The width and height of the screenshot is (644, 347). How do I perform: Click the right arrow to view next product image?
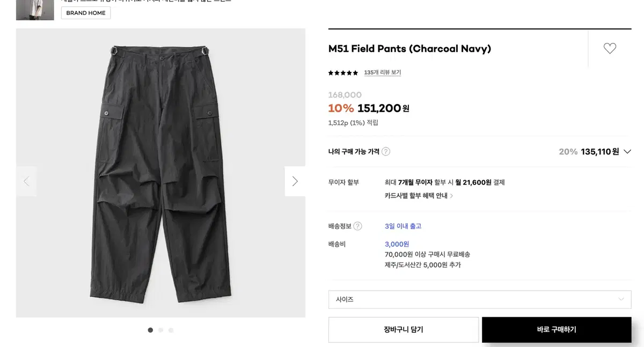(x=295, y=181)
